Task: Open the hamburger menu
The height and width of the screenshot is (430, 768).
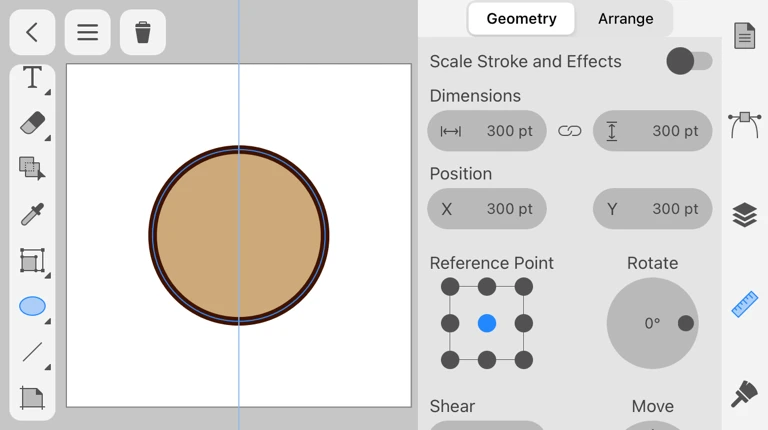Action: tap(88, 32)
